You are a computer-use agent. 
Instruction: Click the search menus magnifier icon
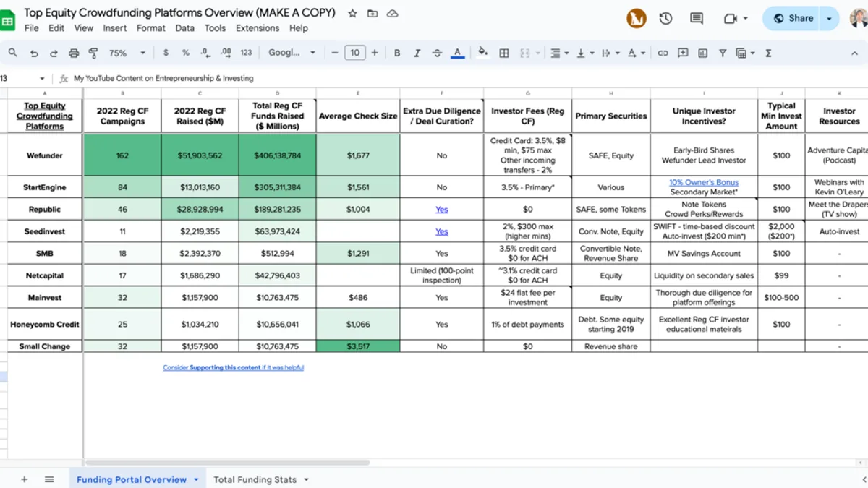point(13,53)
